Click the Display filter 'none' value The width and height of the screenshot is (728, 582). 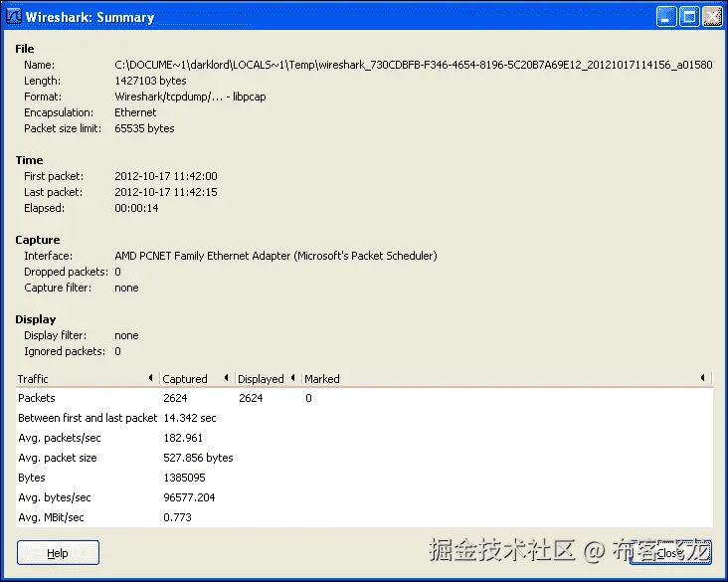click(x=126, y=336)
